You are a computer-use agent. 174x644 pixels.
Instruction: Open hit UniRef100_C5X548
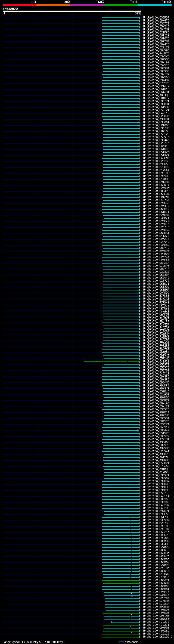(156, 26)
